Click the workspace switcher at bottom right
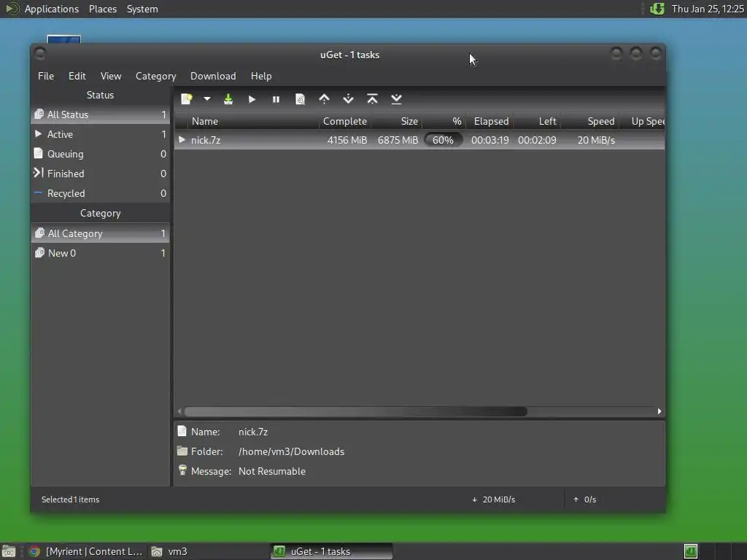The width and height of the screenshot is (747, 560). [x=715, y=551]
